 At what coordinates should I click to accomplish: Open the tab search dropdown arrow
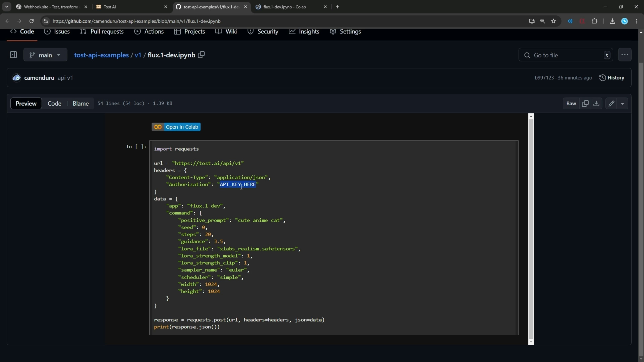pyautogui.click(x=7, y=7)
